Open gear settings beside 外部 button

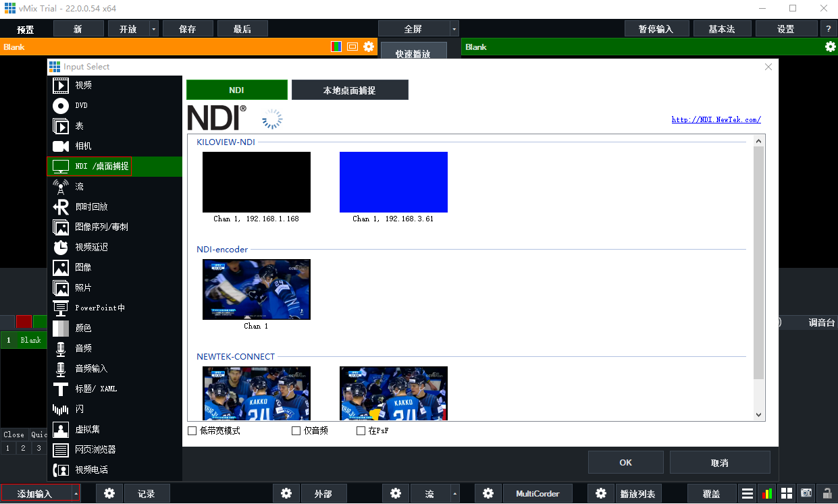pos(286,493)
